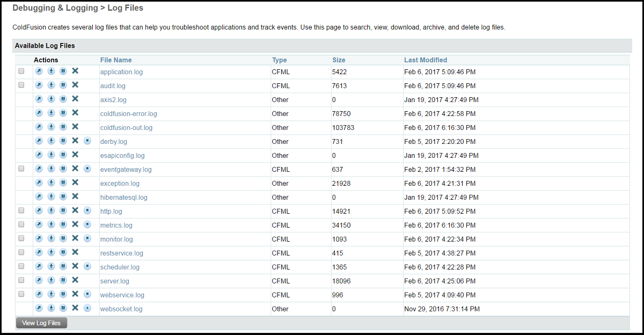This screenshot has height=335, width=644.
Task: Click the view icon for server.log
Action: [x=39, y=280]
